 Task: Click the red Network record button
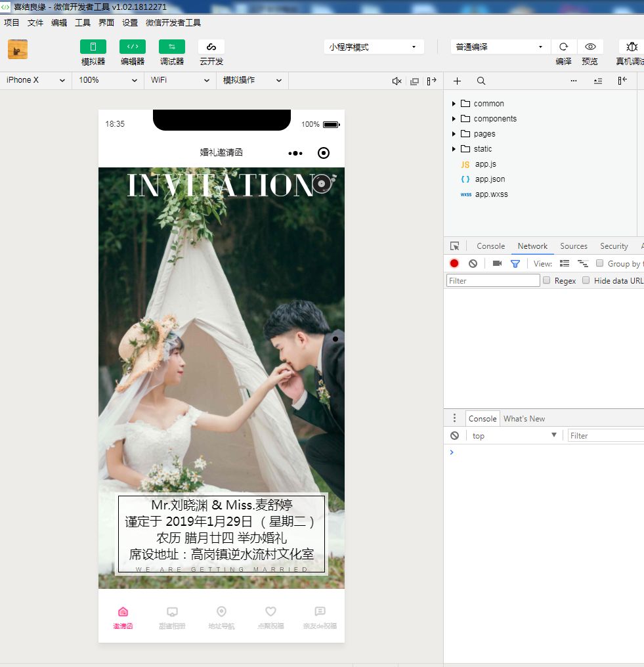[454, 263]
